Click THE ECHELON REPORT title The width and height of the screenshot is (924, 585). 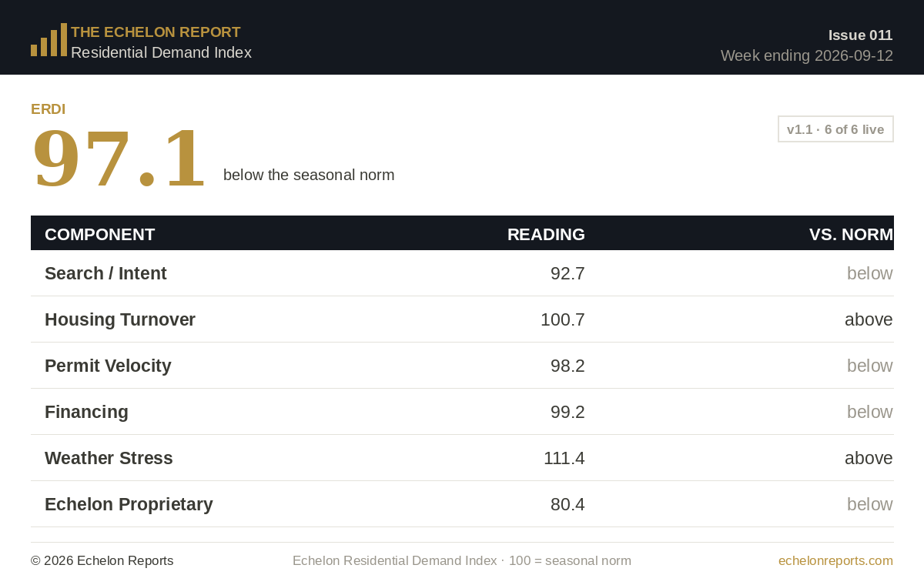[156, 32]
